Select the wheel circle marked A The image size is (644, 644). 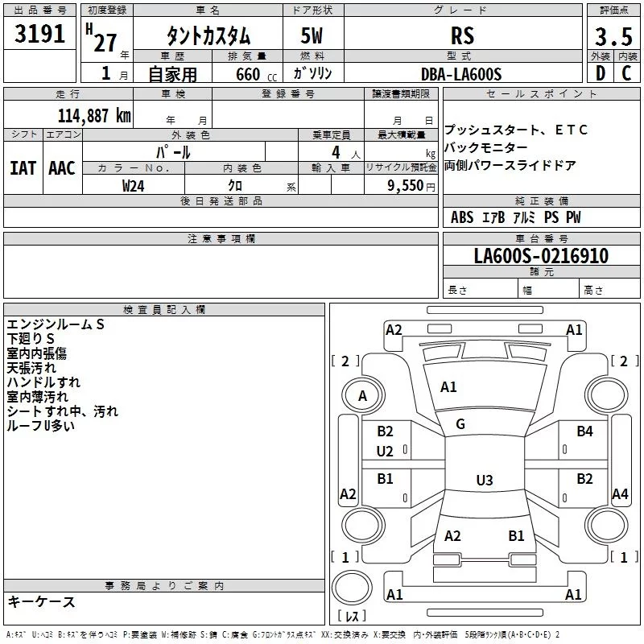[x=363, y=396]
